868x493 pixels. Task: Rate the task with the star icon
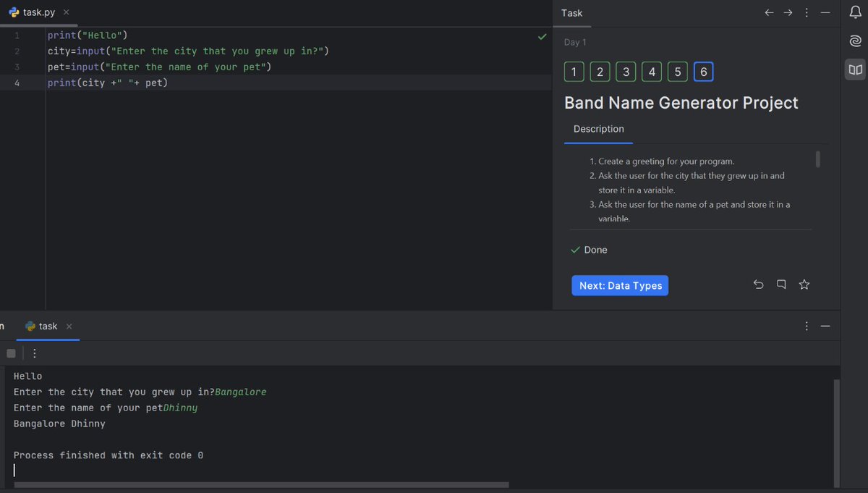click(804, 285)
